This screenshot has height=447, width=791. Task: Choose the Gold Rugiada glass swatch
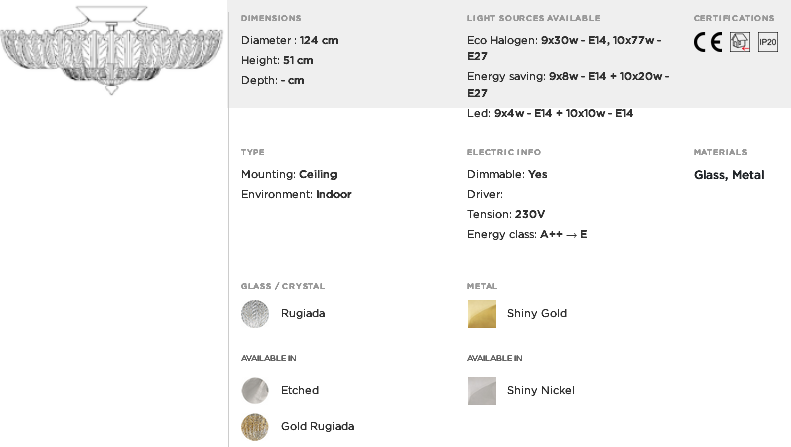click(255, 427)
